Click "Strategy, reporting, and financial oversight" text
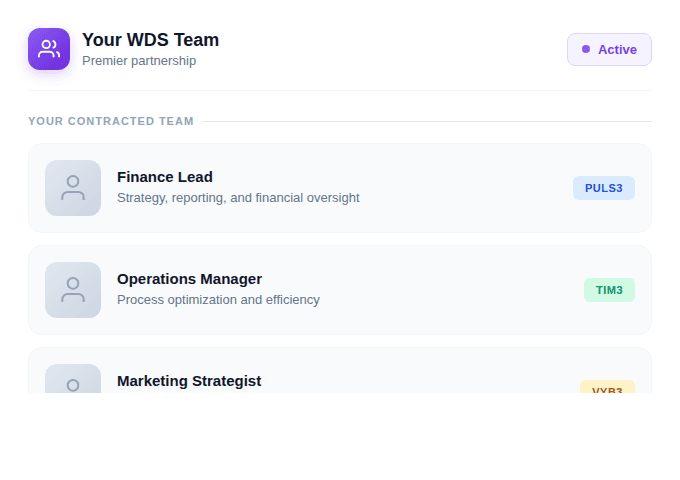Viewport: 680px width, 480px height. pos(238,198)
